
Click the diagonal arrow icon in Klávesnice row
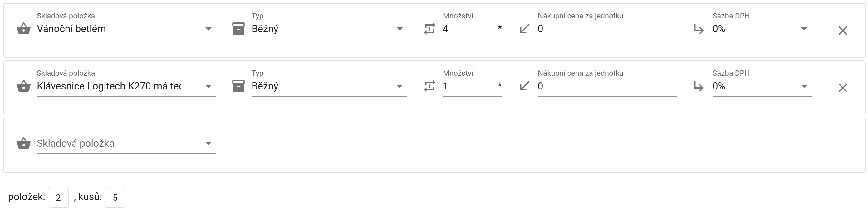pyautogui.click(x=524, y=86)
